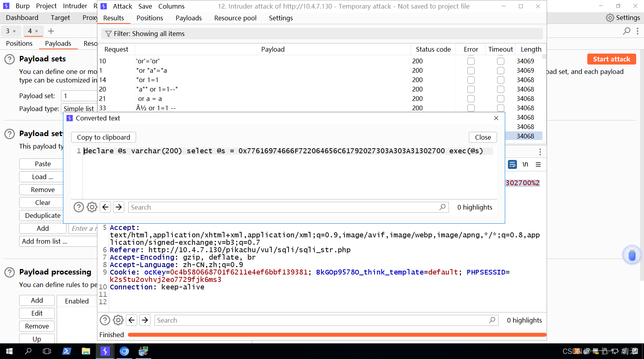Open Payload type Simple list dropdown

pyautogui.click(x=79, y=108)
